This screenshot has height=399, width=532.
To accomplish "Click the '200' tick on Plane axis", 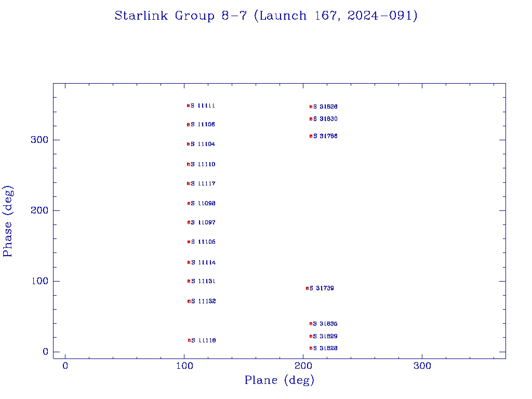I will coord(303,366).
